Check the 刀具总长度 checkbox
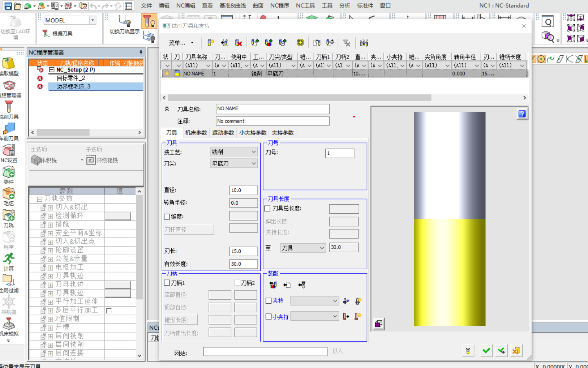Screen dimensions: 588x368 click(267, 209)
